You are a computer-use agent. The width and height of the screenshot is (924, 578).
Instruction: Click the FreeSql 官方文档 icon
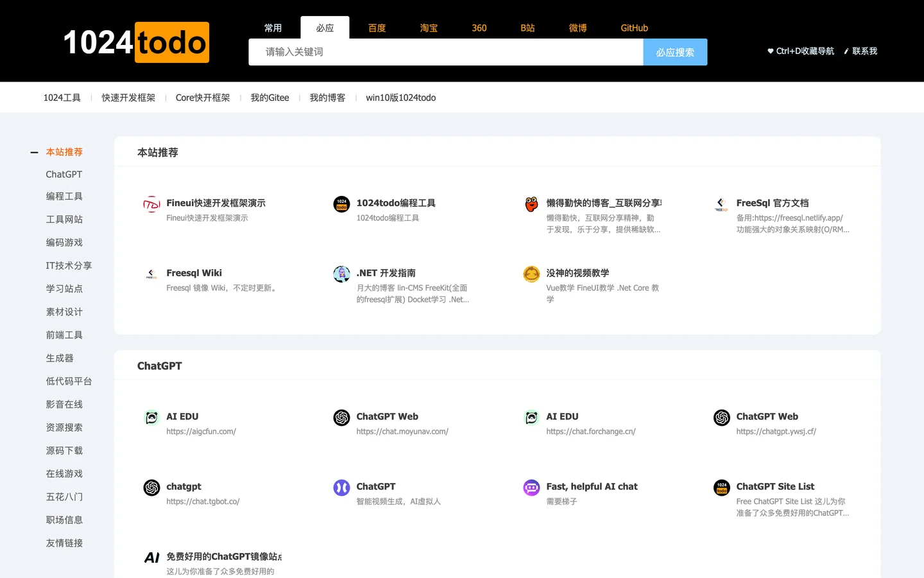[721, 204]
